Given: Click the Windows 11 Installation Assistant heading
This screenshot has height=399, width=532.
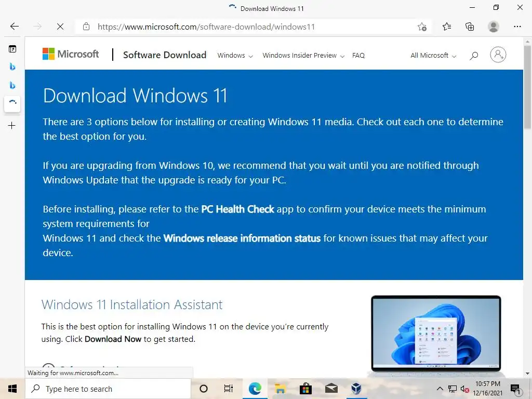Looking at the screenshot, I should [x=132, y=304].
